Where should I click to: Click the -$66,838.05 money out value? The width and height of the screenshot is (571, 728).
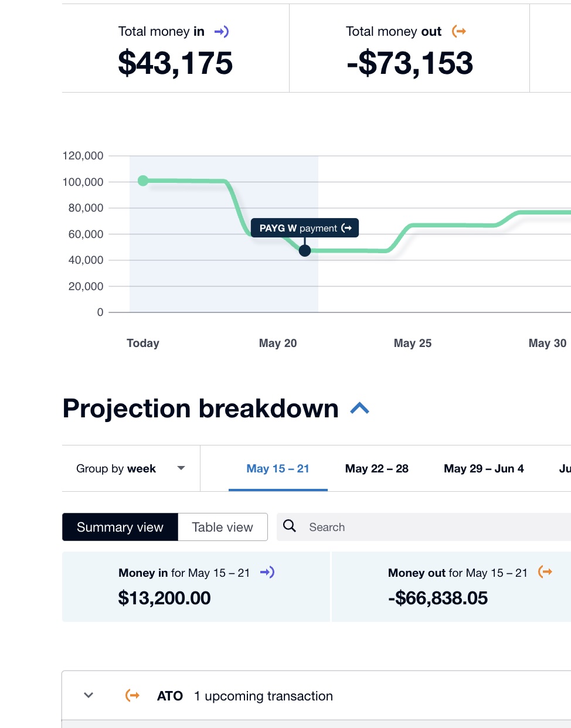click(x=438, y=598)
